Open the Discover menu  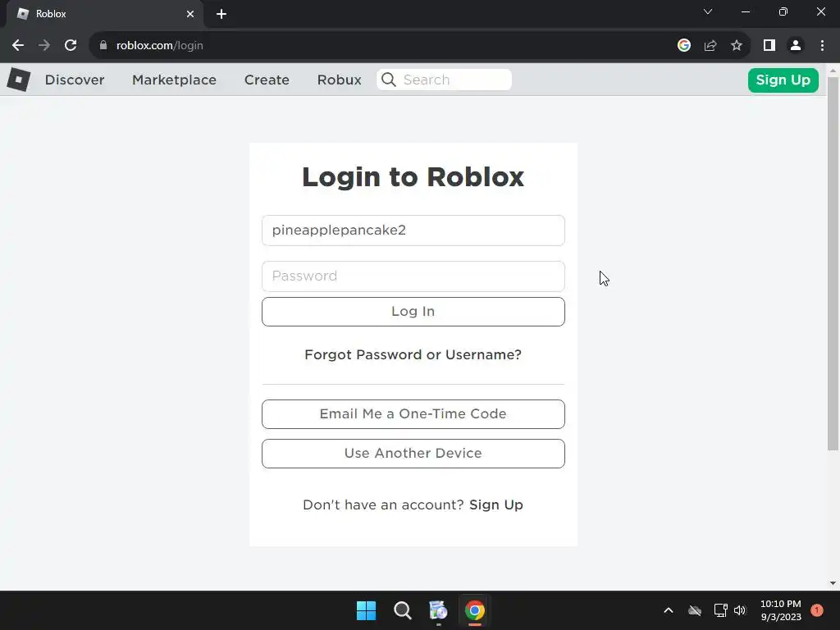pyautogui.click(x=75, y=80)
